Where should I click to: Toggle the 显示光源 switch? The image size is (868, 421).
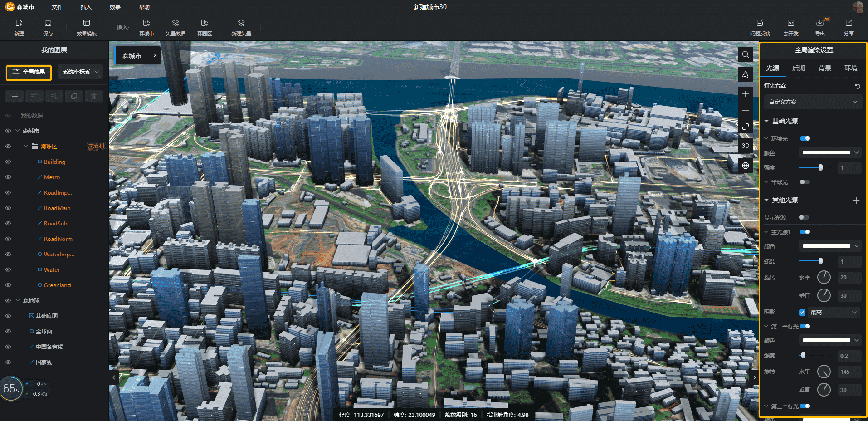click(804, 217)
